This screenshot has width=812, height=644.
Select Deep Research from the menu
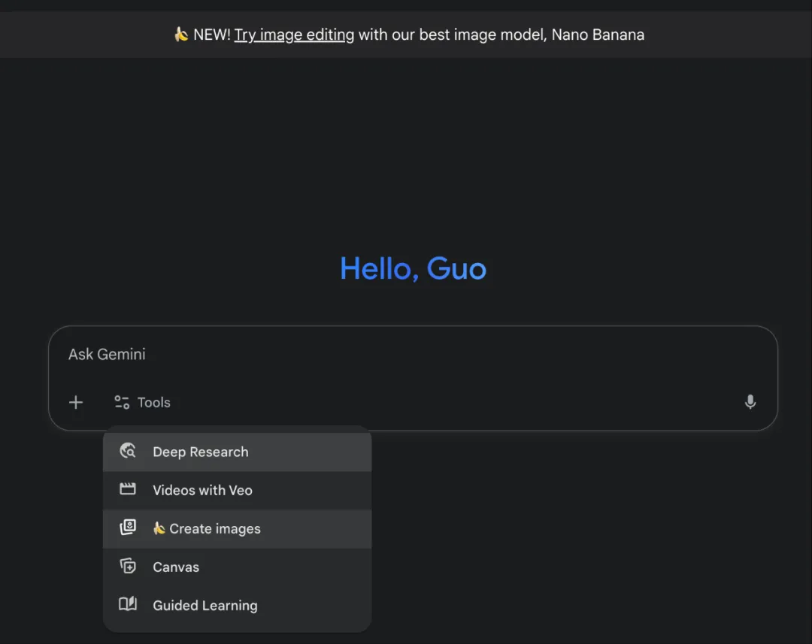237,452
